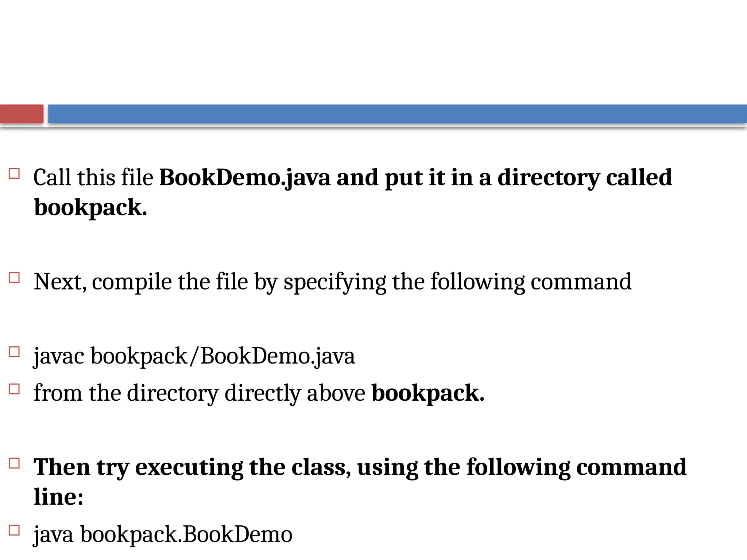Click the bold word 'bookpack.' on second line
The height and width of the screenshot is (560, 747).
tap(90, 208)
